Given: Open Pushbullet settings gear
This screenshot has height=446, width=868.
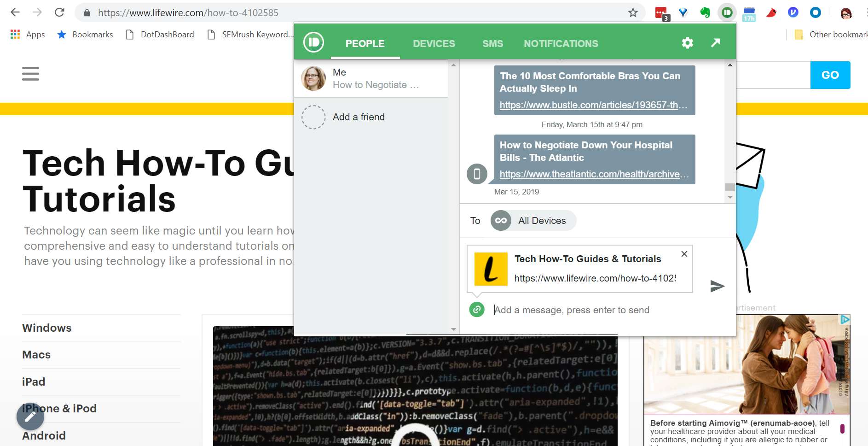Looking at the screenshot, I should 687,43.
